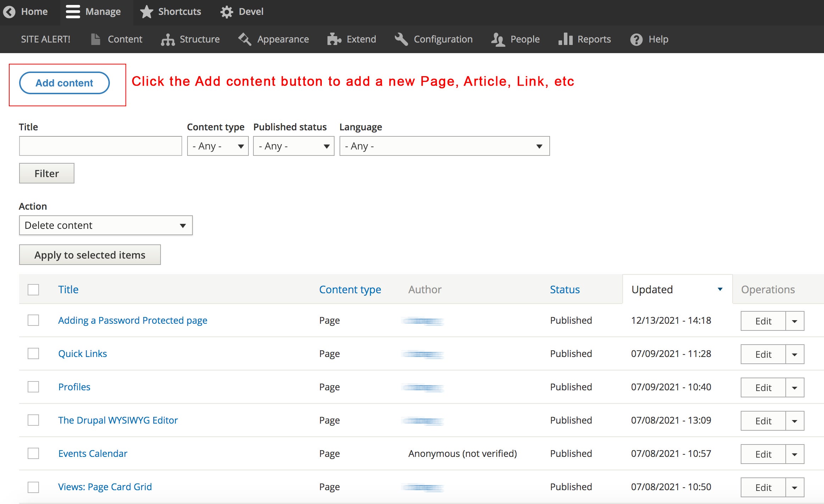This screenshot has height=504, width=824.
Task: Click the Updated column sort arrow
Action: point(720,289)
